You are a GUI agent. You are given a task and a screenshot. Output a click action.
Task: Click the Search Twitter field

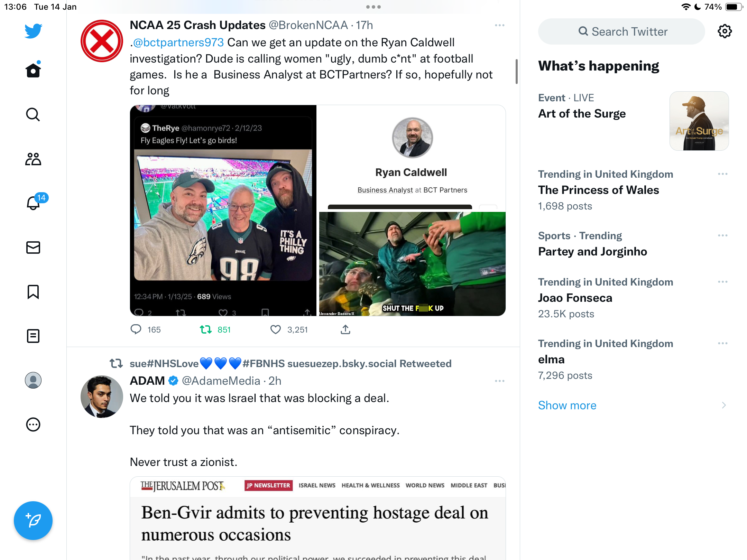[621, 31]
